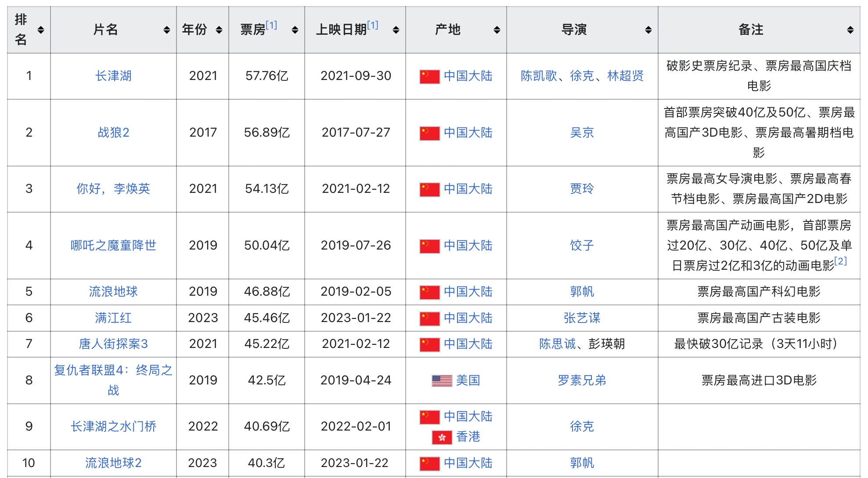Click China flag icon in 满江红 row
Image resolution: width=868 pixels, height=478 pixels.
429,319
